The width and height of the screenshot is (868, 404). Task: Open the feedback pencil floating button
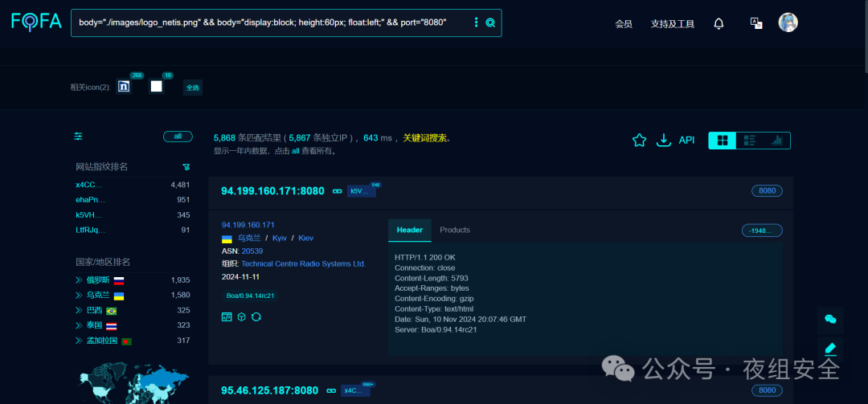[830, 349]
